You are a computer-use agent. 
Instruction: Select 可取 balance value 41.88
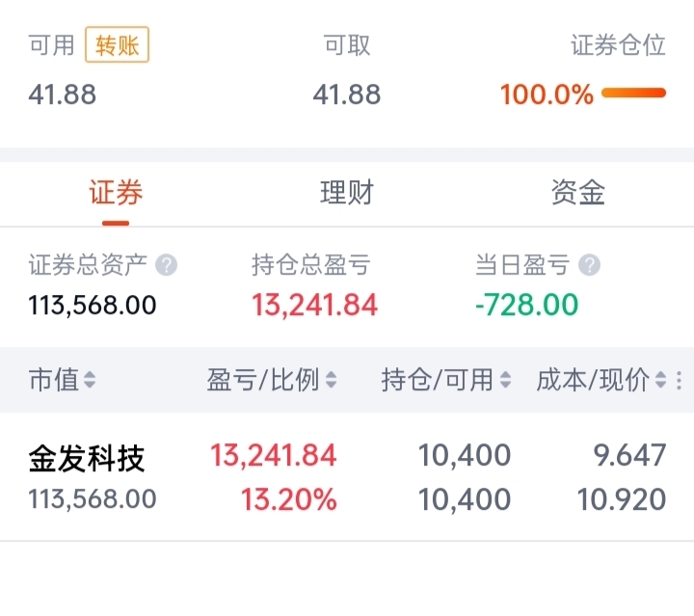point(347,94)
